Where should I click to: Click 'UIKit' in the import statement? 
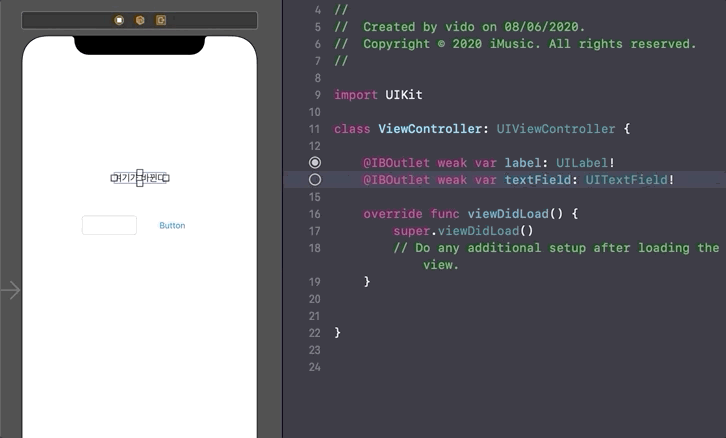click(404, 95)
